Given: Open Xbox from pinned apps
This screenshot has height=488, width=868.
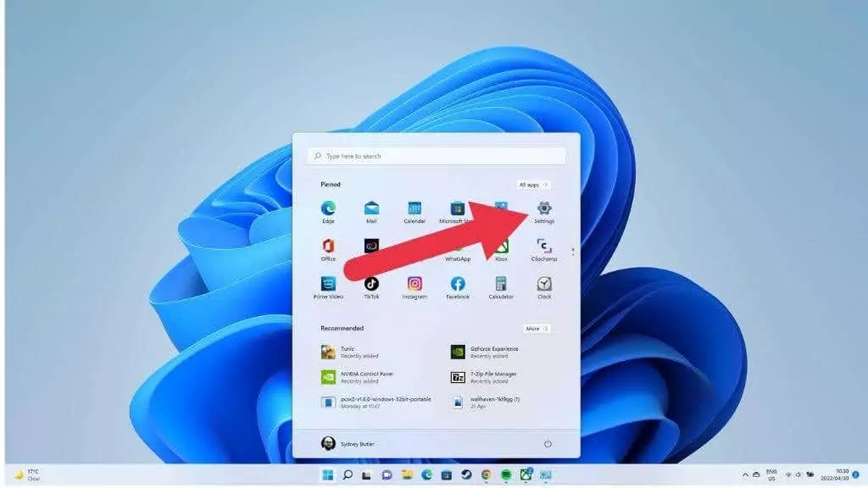Looking at the screenshot, I should pyautogui.click(x=502, y=252).
